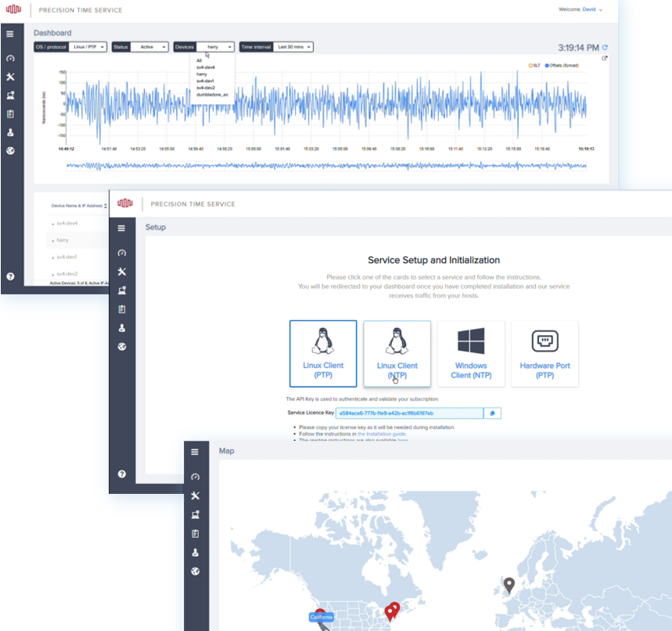Click the range navigator strip below chart
The height and width of the screenshot is (631, 672).
325,165
